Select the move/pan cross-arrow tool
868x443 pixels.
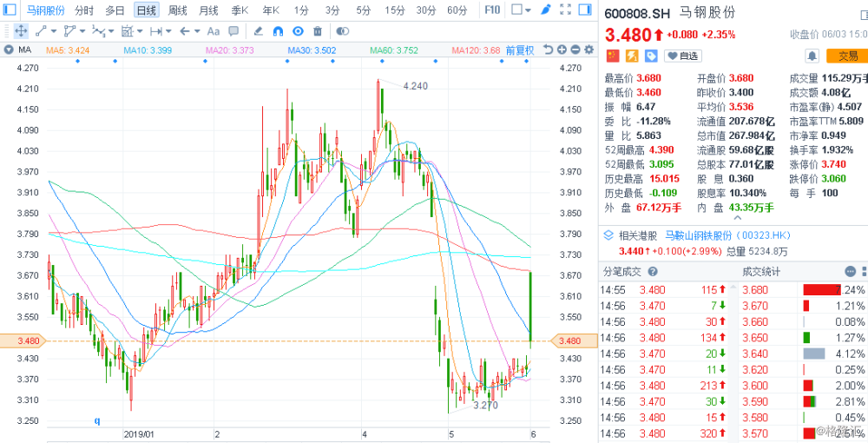click(x=21, y=31)
